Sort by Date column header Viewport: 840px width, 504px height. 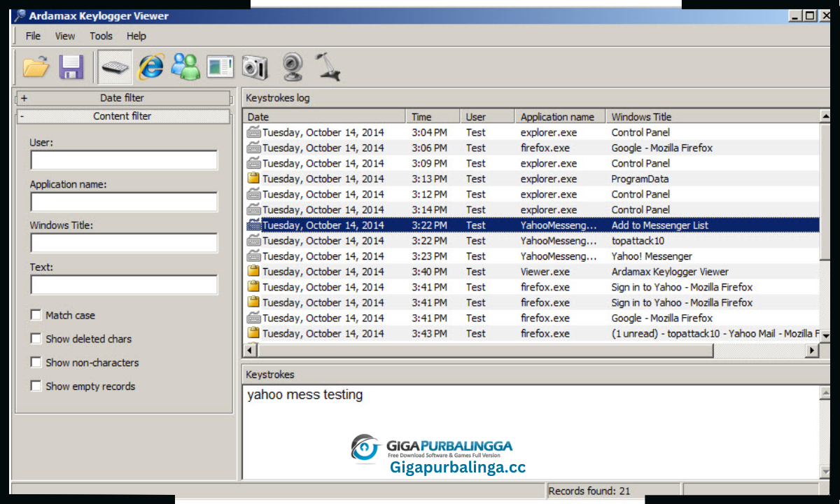click(x=325, y=117)
